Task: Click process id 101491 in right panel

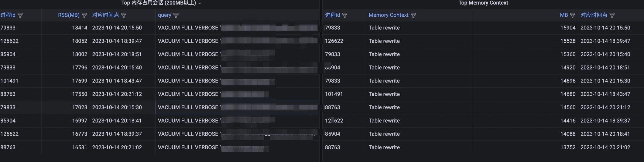Action: point(334,94)
